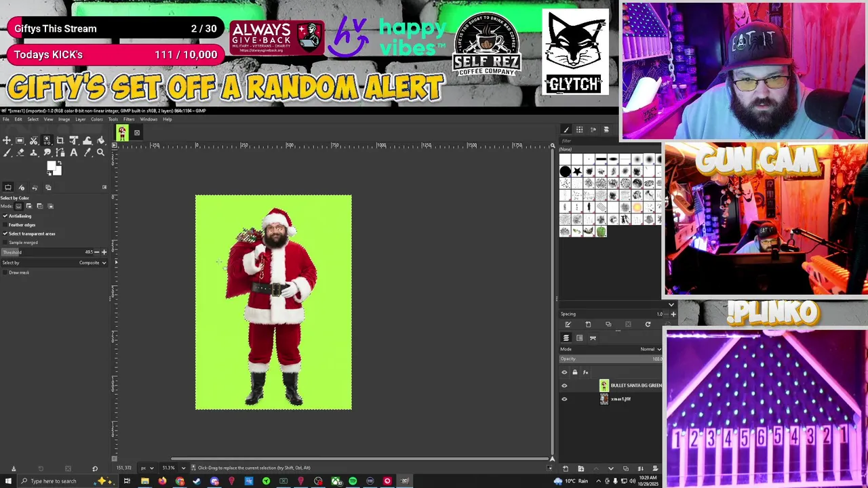The width and height of the screenshot is (868, 488).
Task: Open the px unit dropdown in status bar
Action: click(x=146, y=468)
